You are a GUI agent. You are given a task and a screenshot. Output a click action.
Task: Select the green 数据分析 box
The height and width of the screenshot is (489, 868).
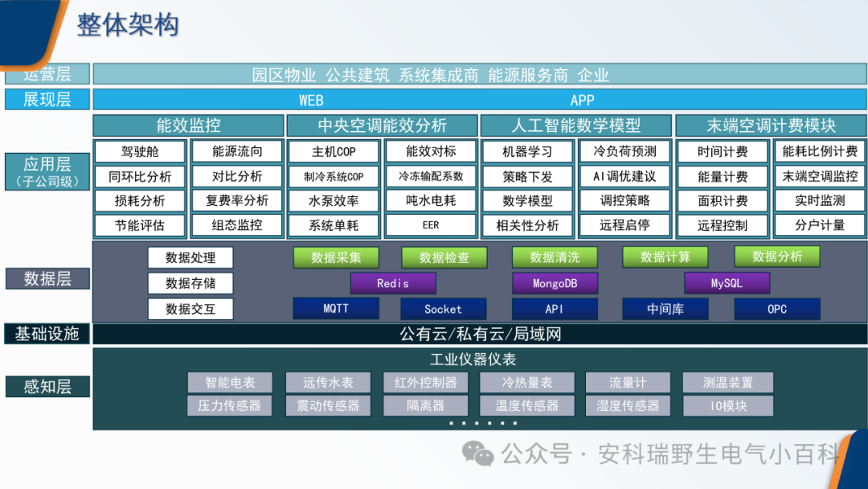[x=777, y=257]
